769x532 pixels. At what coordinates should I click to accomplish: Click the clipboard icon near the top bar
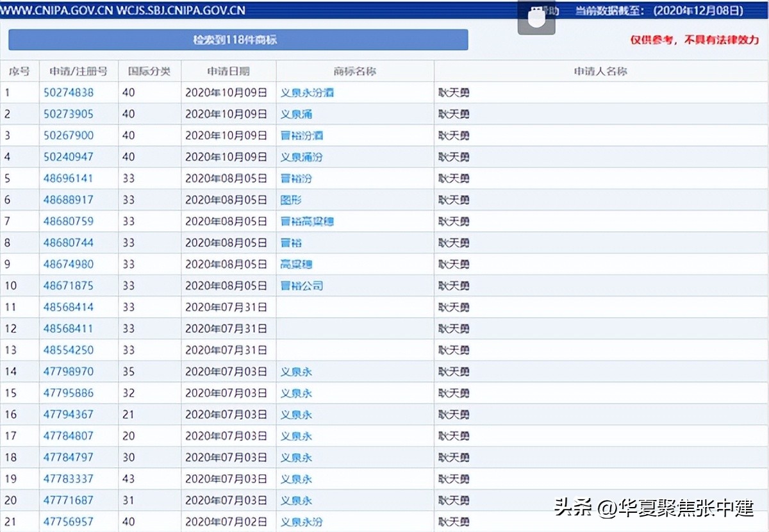click(x=535, y=17)
